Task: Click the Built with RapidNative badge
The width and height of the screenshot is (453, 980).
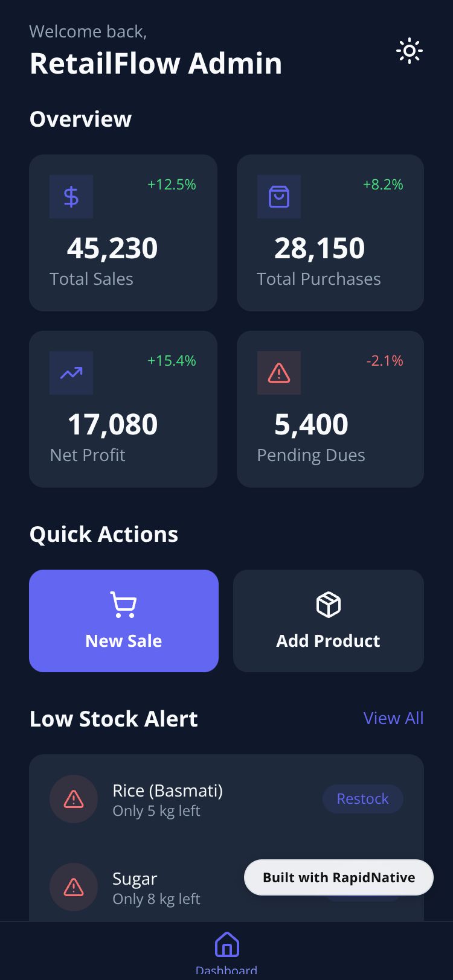Action: coord(339,877)
